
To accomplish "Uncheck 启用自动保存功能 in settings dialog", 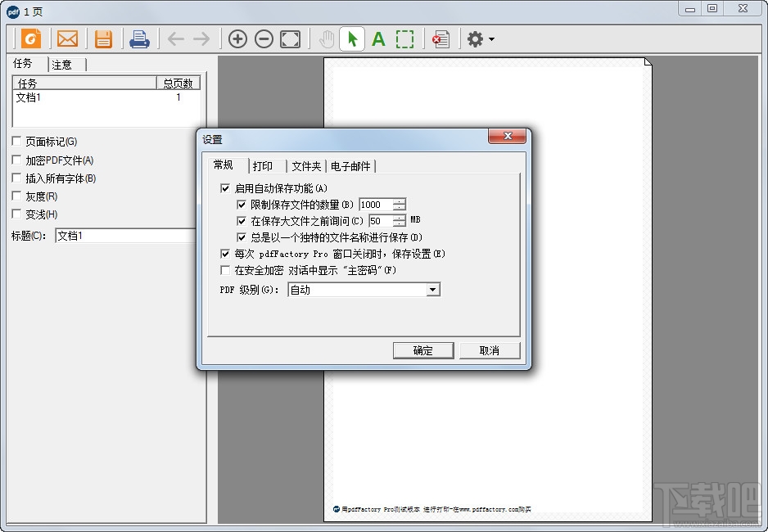I will (225, 187).
